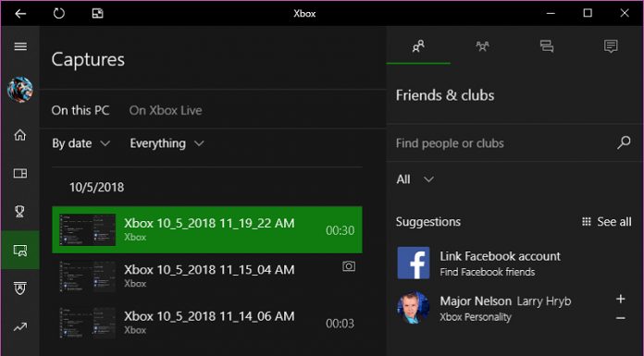Image resolution: width=644 pixels, height=356 pixels.
Task: Open the Parties tab icon
Action: click(x=483, y=46)
